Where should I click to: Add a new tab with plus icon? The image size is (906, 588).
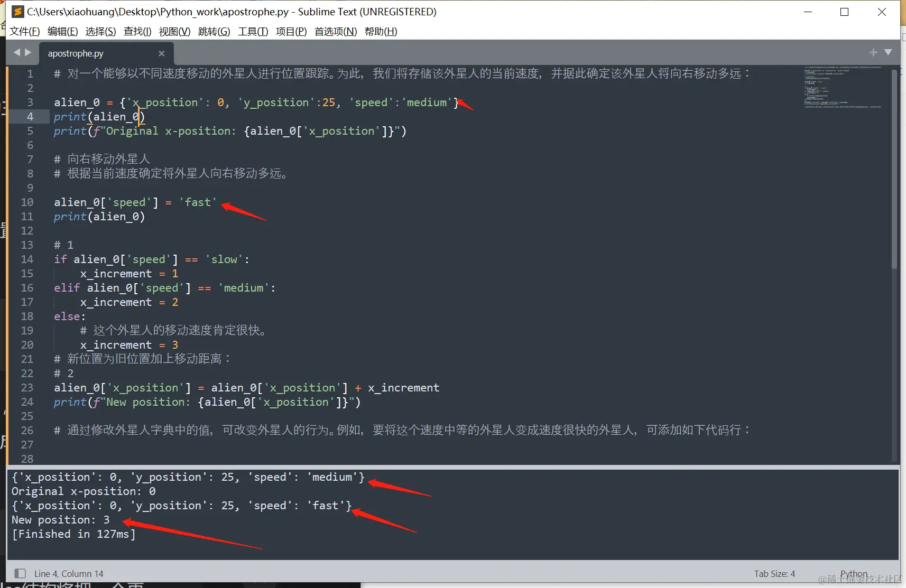pos(873,52)
